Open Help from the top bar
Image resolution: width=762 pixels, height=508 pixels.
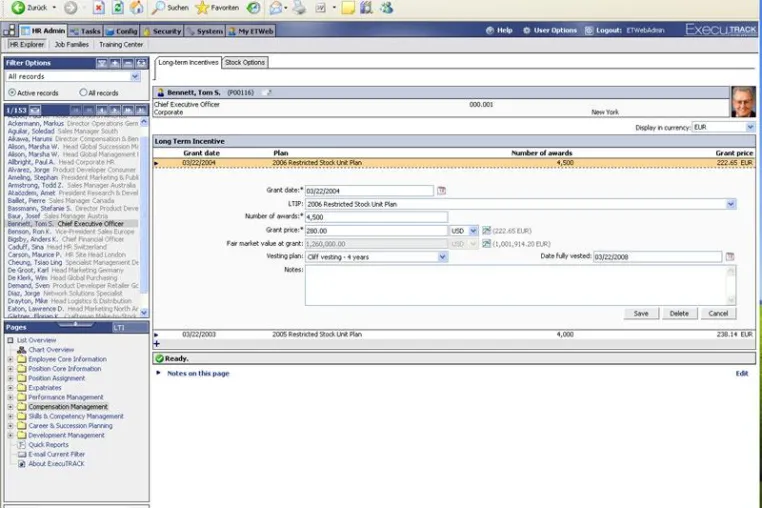[499, 30]
